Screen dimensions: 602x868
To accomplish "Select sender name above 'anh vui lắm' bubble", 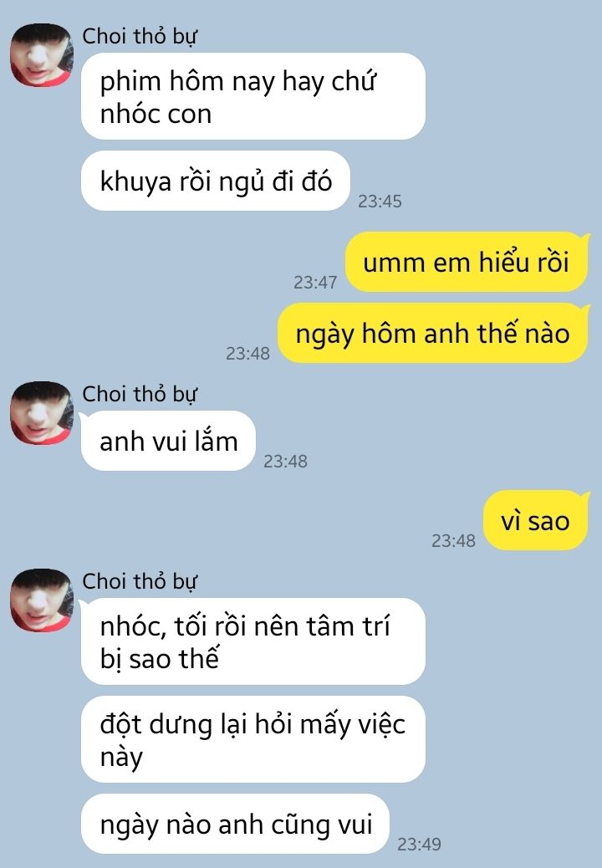I will tap(140, 394).
